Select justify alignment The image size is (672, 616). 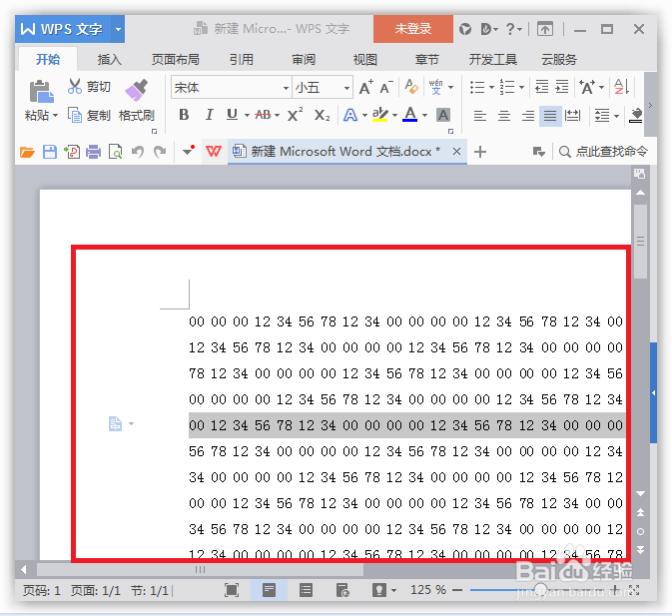[550, 116]
